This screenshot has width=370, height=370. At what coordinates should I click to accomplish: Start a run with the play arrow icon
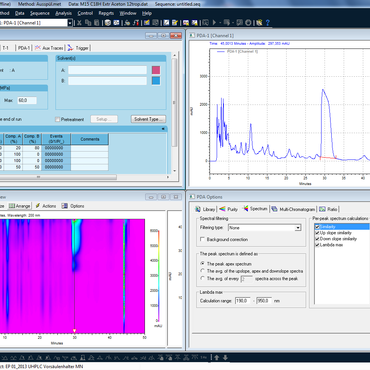point(214,23)
